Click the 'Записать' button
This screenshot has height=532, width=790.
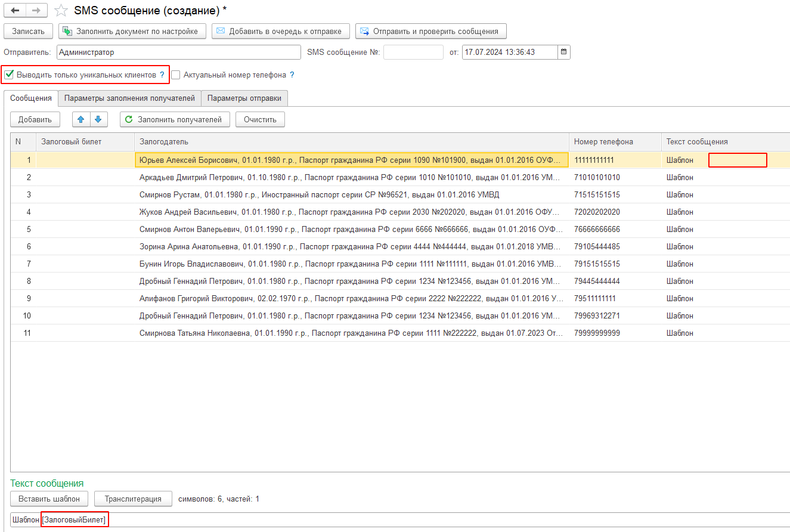pyautogui.click(x=28, y=31)
